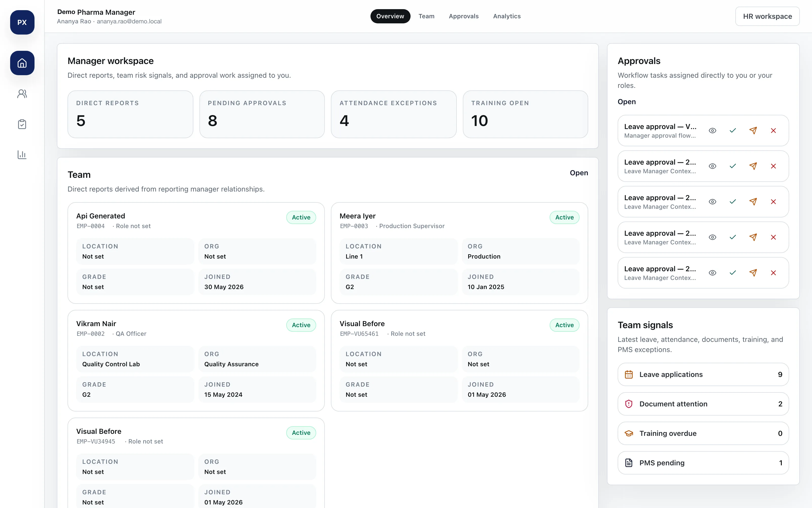This screenshot has width=812, height=508.
Task: Click Quality Control Lab location value
Action: tap(111, 364)
